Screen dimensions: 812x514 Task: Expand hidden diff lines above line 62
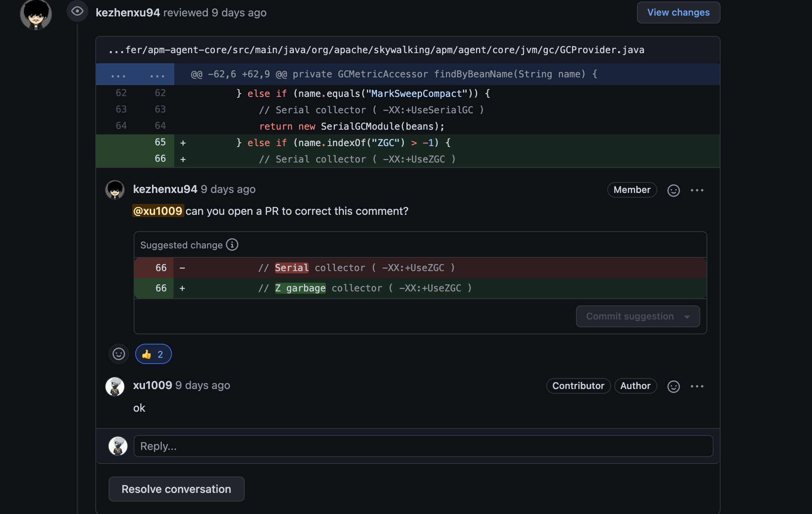point(135,74)
